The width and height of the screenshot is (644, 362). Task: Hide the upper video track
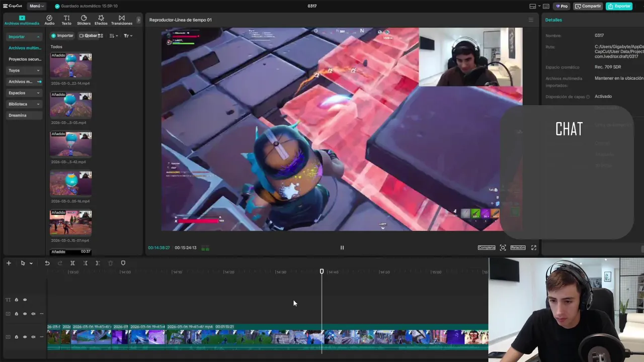(25, 314)
